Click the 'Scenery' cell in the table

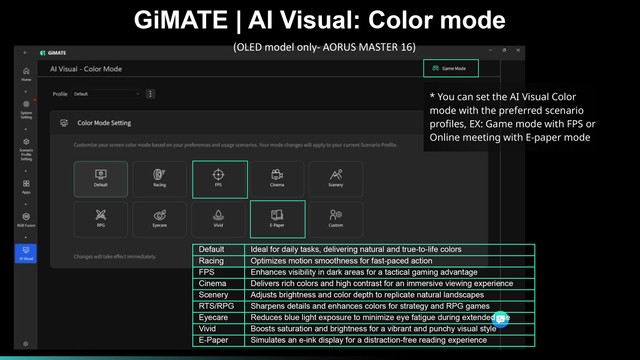coord(219,295)
